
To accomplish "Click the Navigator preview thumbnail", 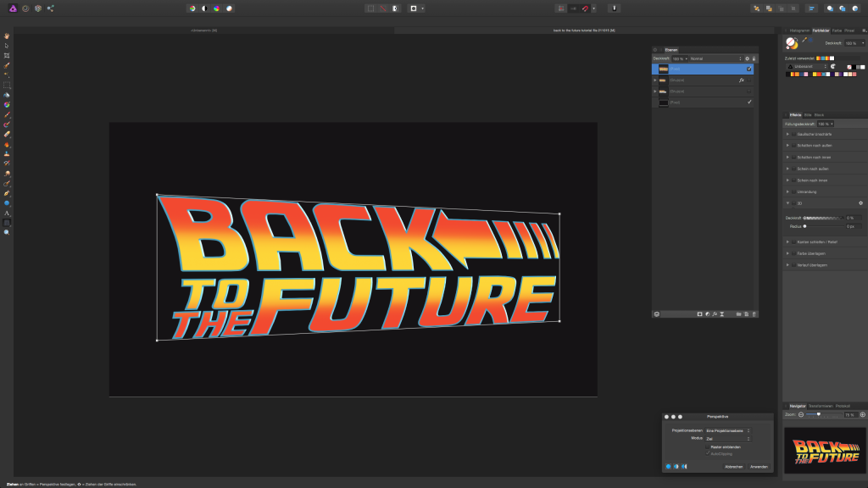I will pos(825,451).
